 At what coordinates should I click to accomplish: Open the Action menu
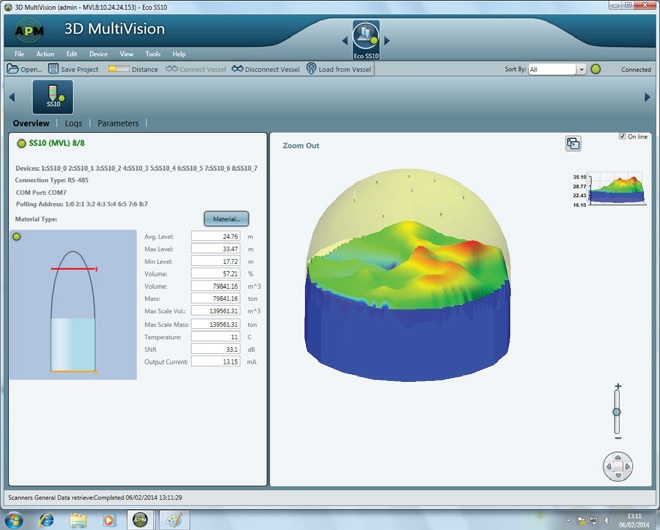pos(45,54)
